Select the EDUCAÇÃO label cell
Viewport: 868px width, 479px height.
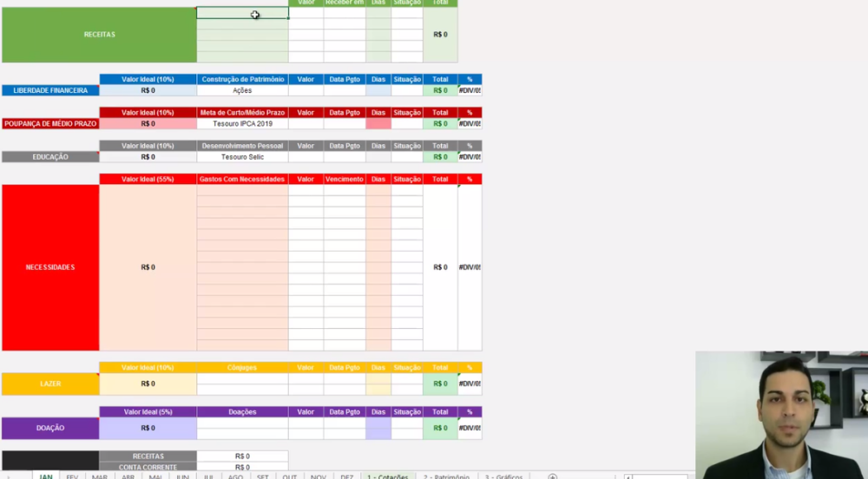49,157
